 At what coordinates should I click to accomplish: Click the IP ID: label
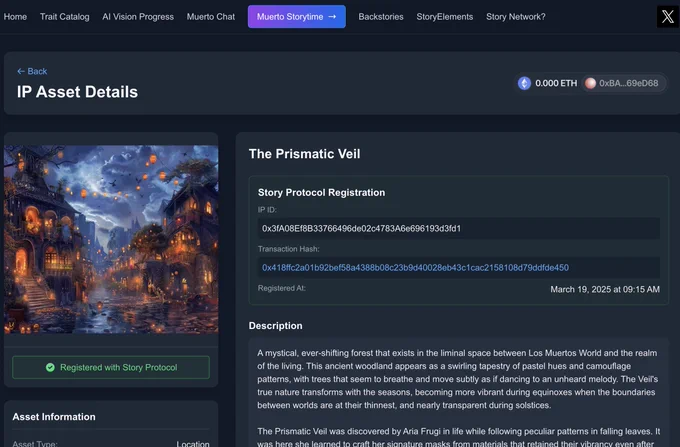[267, 210]
